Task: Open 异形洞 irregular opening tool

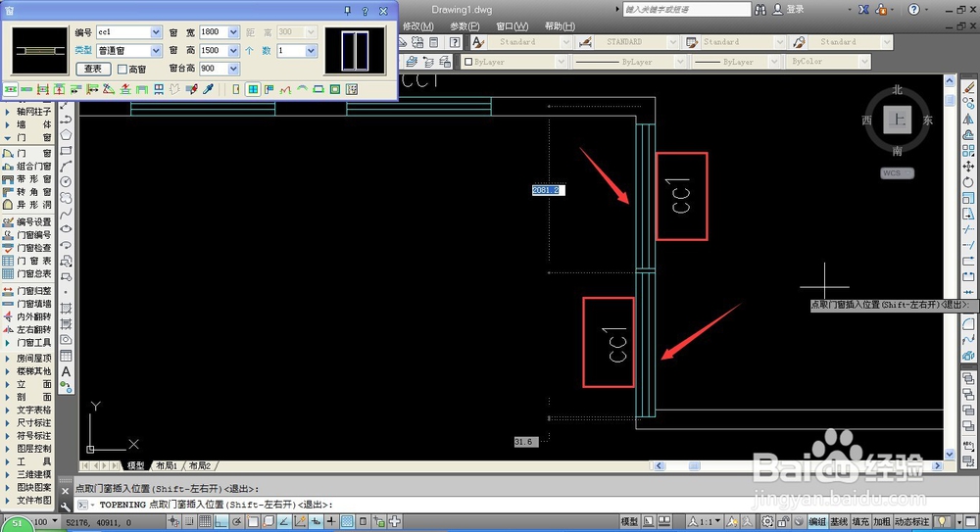Action: click(26, 205)
